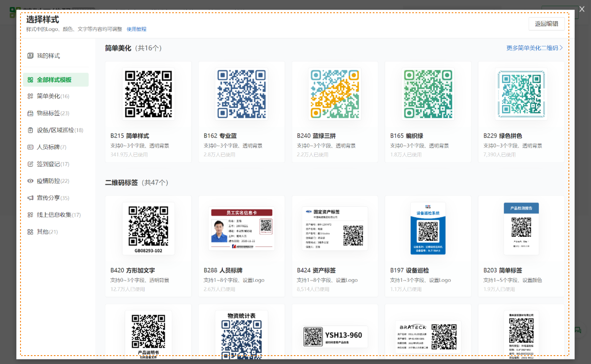The width and height of the screenshot is (591, 364).
Task: Click 支持1~3个字段、设置Logo description
Action: (420, 280)
